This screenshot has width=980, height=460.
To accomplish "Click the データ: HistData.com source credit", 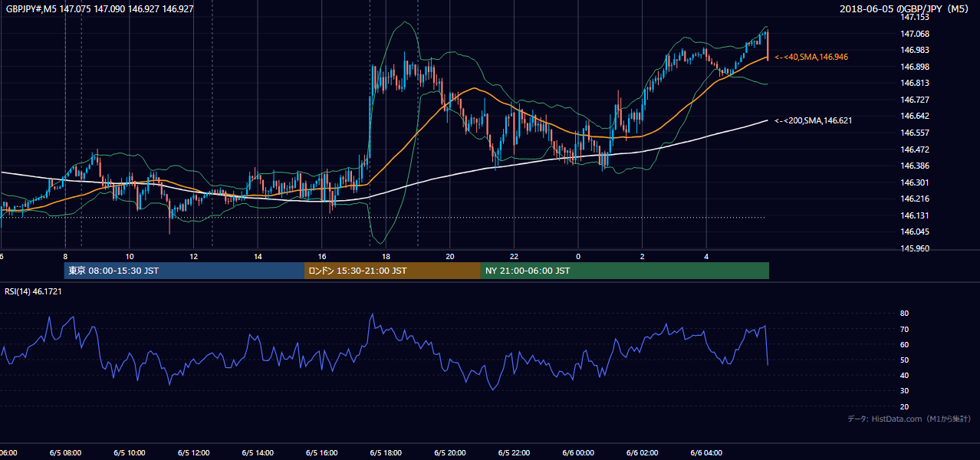I will [909, 419].
